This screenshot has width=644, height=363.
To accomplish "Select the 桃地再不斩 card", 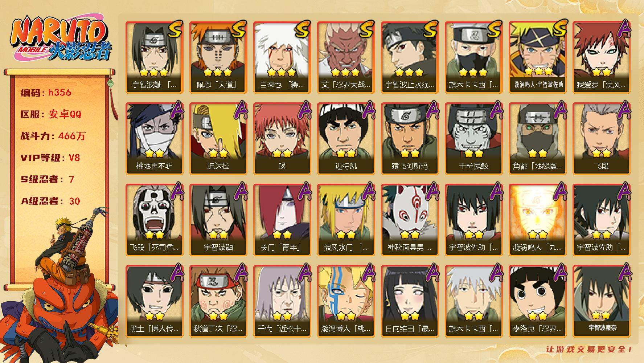I will click(x=154, y=139).
